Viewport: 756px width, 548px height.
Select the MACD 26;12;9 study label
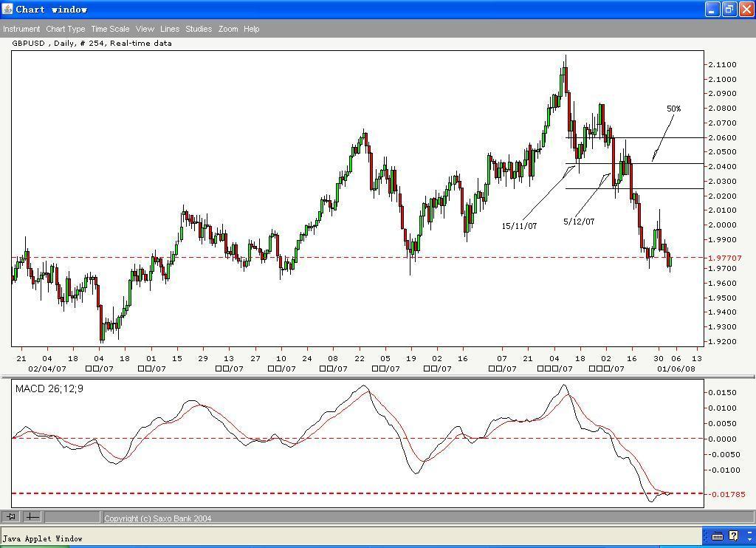(49, 388)
